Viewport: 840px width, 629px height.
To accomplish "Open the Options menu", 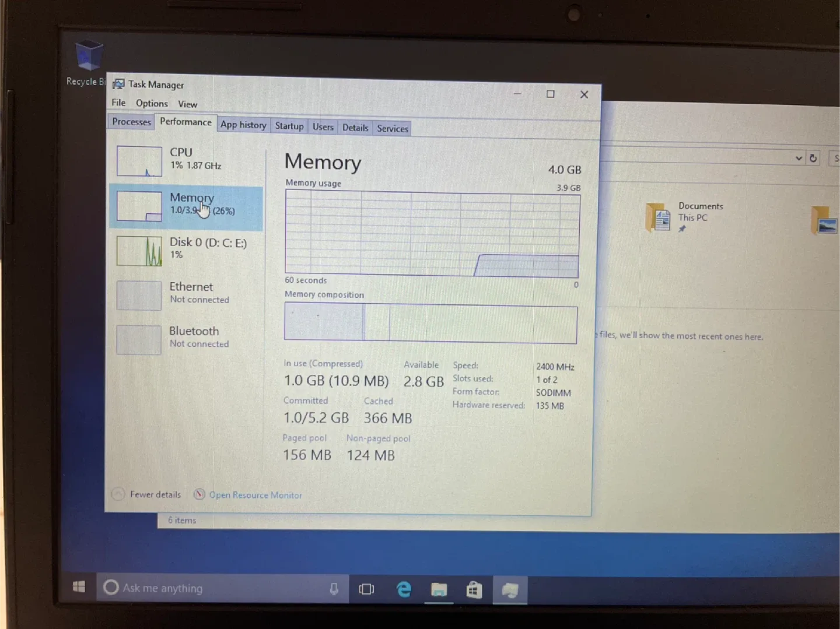I will pyautogui.click(x=152, y=103).
